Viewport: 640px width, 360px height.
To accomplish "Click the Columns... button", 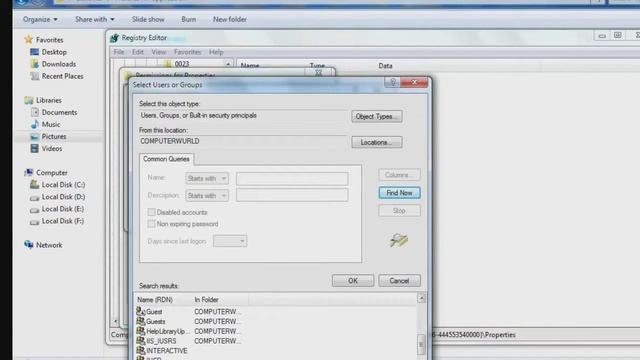I will [x=399, y=175].
